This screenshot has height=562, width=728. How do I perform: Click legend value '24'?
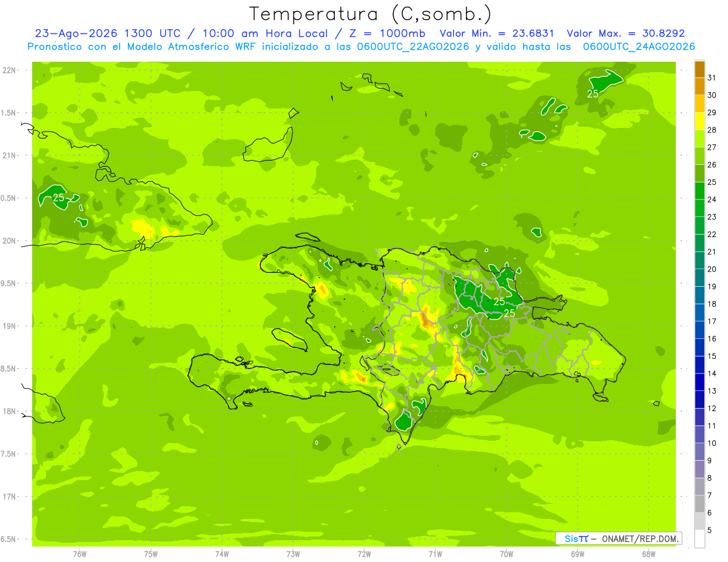point(712,199)
